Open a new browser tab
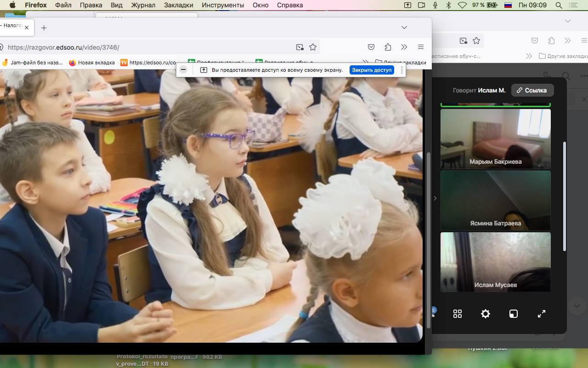Image resolution: width=588 pixels, height=368 pixels. click(x=44, y=28)
